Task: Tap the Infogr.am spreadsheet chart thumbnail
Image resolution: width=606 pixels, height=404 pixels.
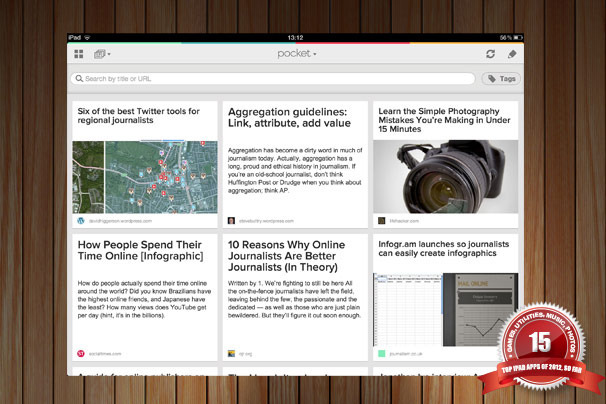Action: point(446,310)
